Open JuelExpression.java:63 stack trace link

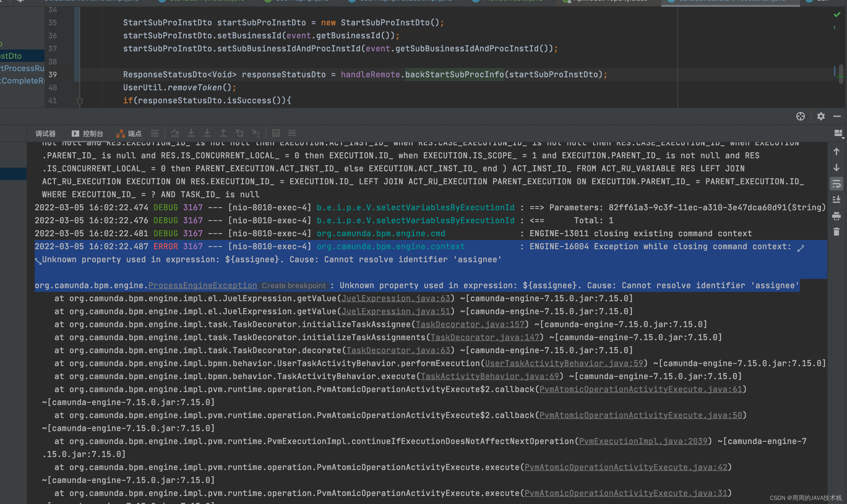(x=395, y=298)
